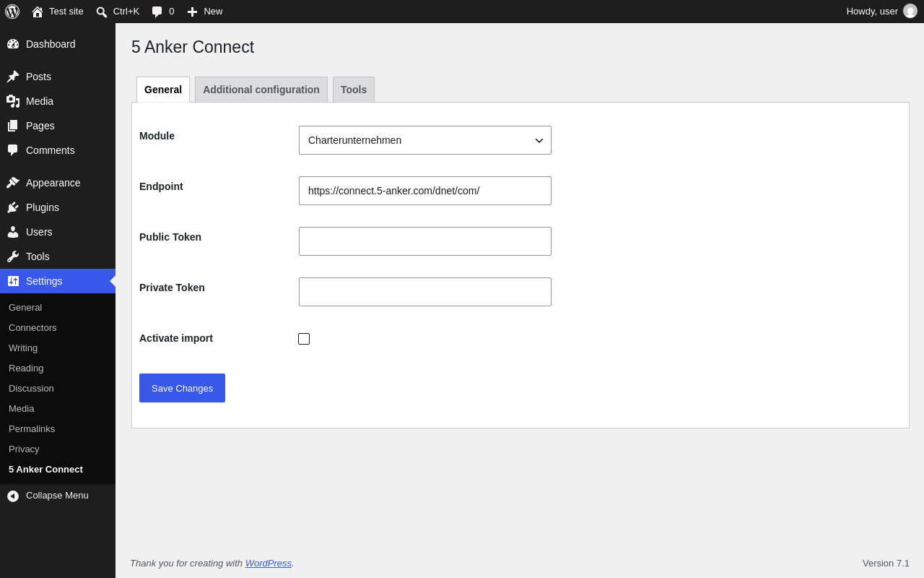Open the Media menu in the main sidebar

(x=58, y=101)
